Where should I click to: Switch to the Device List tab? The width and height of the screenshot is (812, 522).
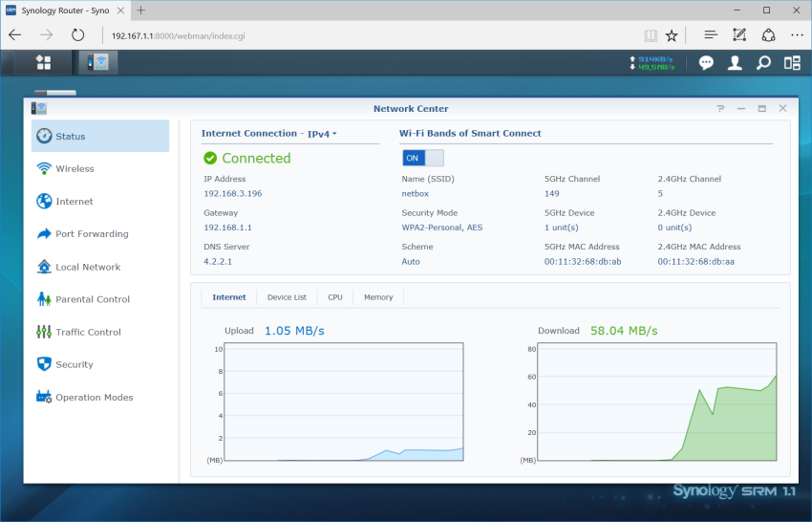287,297
